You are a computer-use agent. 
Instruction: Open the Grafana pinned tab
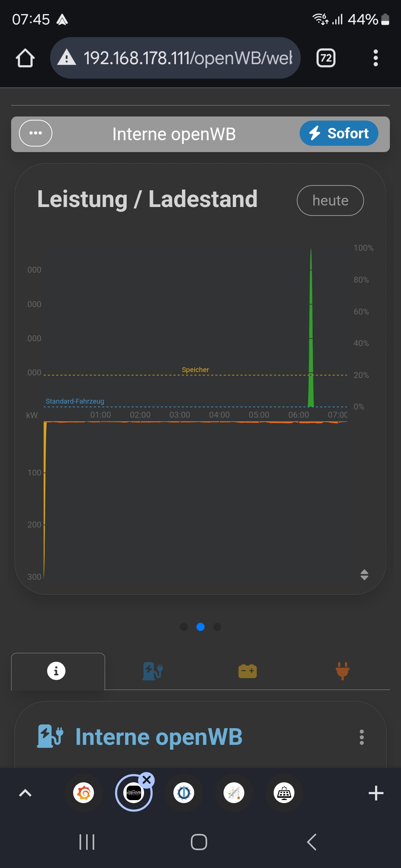[x=84, y=793]
